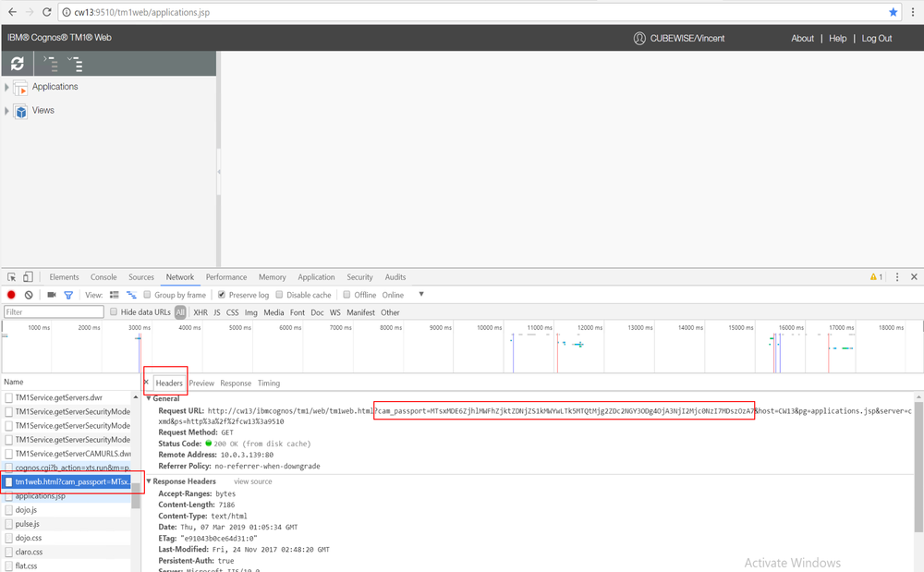The image size is (924, 572).
Task: Toggle the device toolbar icon
Action: (x=28, y=277)
